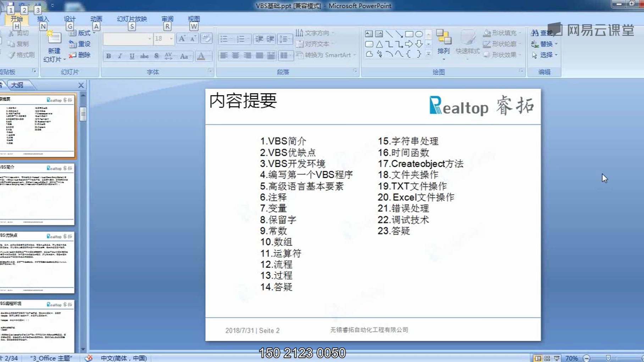Toggle italic formatting
Viewport: 644px width, 362px height.
point(120,56)
